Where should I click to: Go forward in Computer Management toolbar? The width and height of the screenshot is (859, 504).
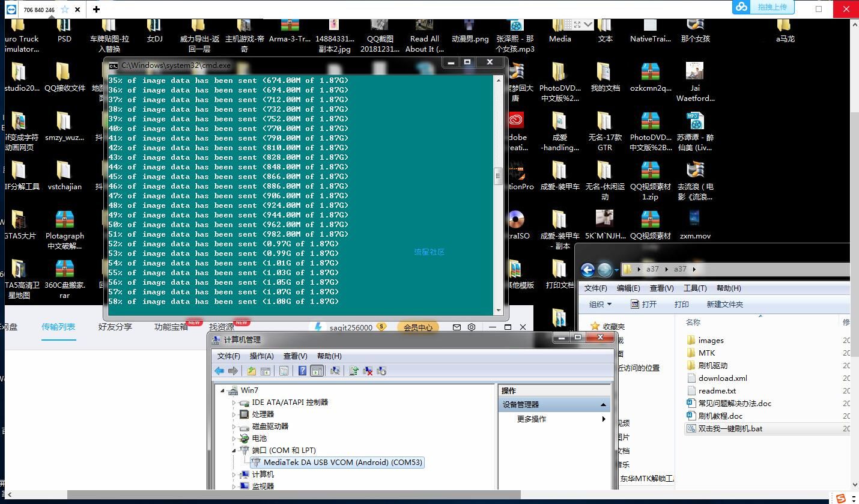point(232,371)
